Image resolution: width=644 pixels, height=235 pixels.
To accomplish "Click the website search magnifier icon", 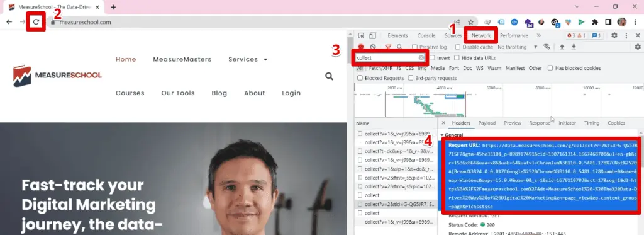I will pyautogui.click(x=329, y=76).
